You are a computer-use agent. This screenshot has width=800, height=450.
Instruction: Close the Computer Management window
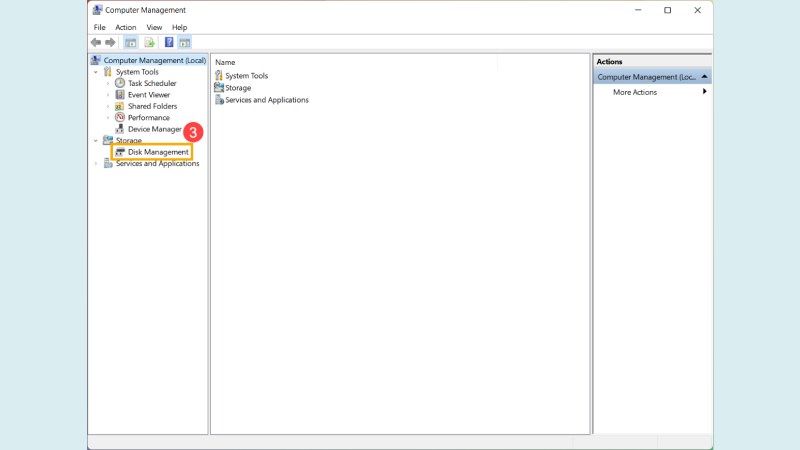click(697, 10)
